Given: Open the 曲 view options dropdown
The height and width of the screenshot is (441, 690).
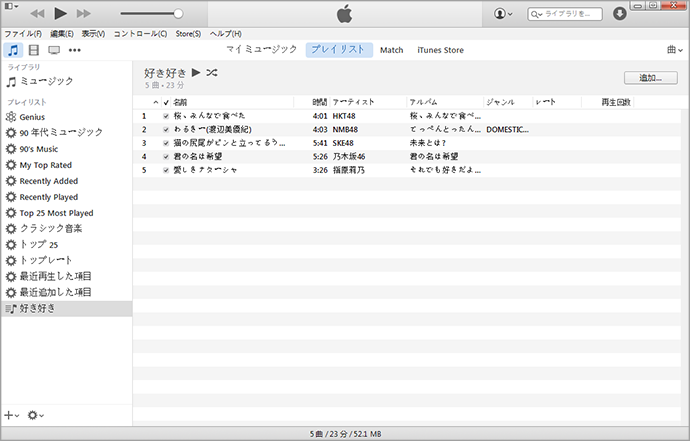Looking at the screenshot, I should point(675,50).
